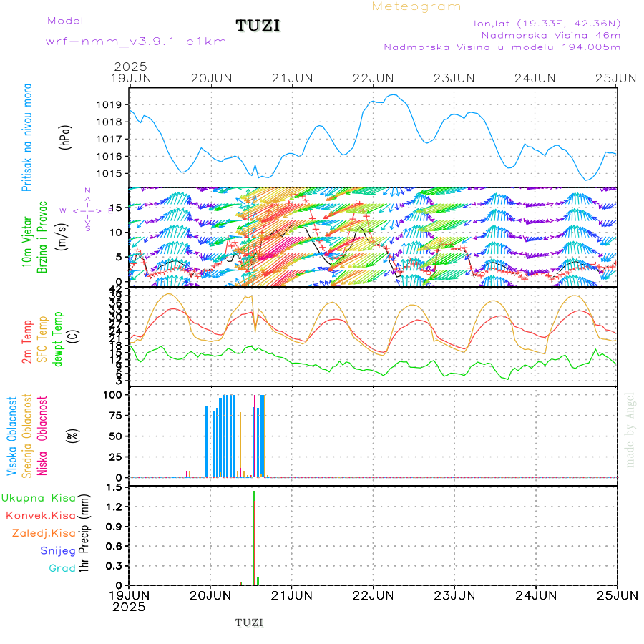Click the "Ukupna Kisa" legend entry
The width and height of the screenshot is (644, 644).
tap(39, 498)
